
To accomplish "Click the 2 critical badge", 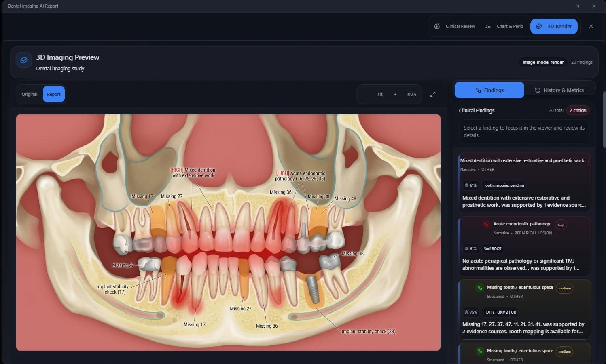I will point(578,110).
